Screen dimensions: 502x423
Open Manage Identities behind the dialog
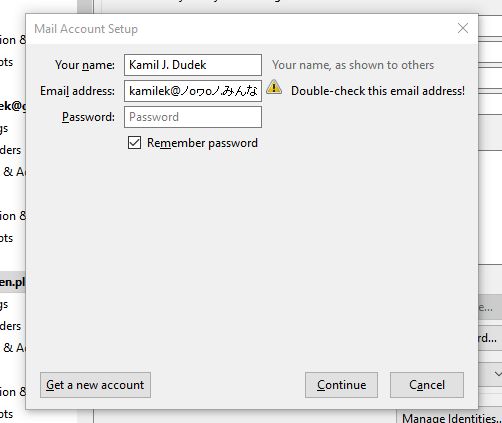click(451, 418)
